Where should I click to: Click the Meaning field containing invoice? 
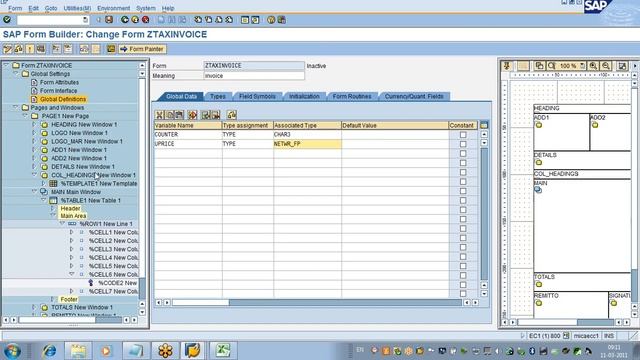[x=254, y=76]
